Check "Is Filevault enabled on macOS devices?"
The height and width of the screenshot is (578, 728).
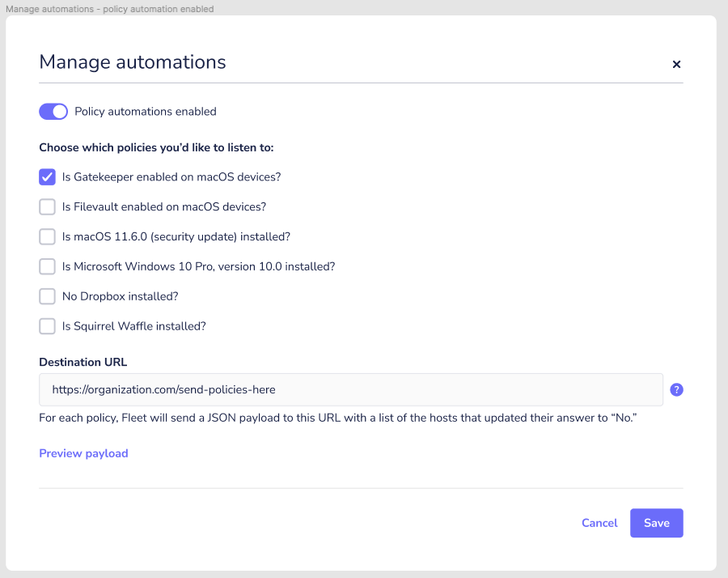(47, 206)
